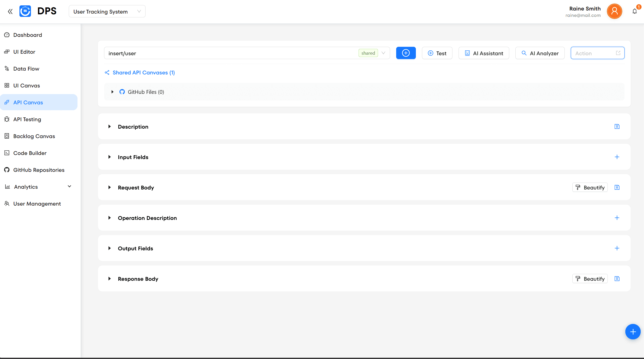Add a new Input Field

click(617, 157)
